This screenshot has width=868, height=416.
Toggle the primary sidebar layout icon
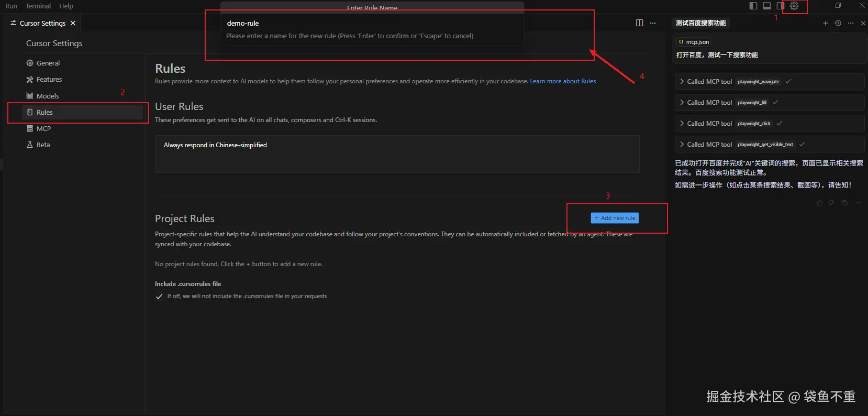pyautogui.click(x=753, y=6)
